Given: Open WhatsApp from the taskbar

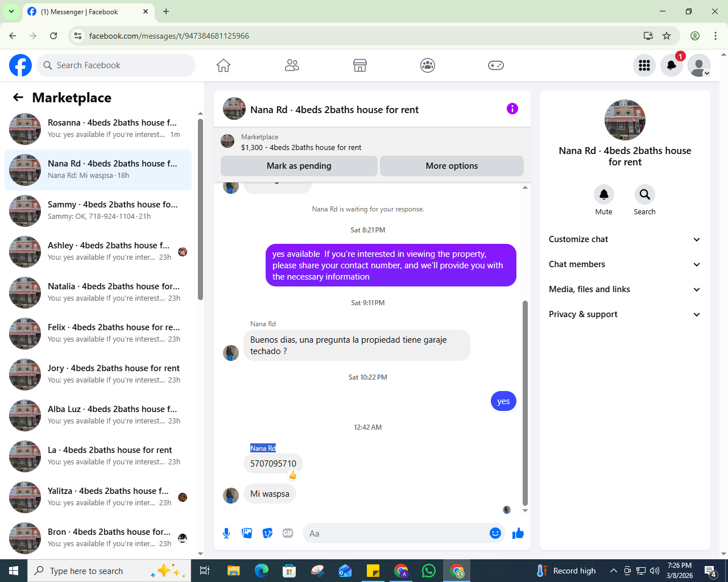Looking at the screenshot, I should point(428,571).
